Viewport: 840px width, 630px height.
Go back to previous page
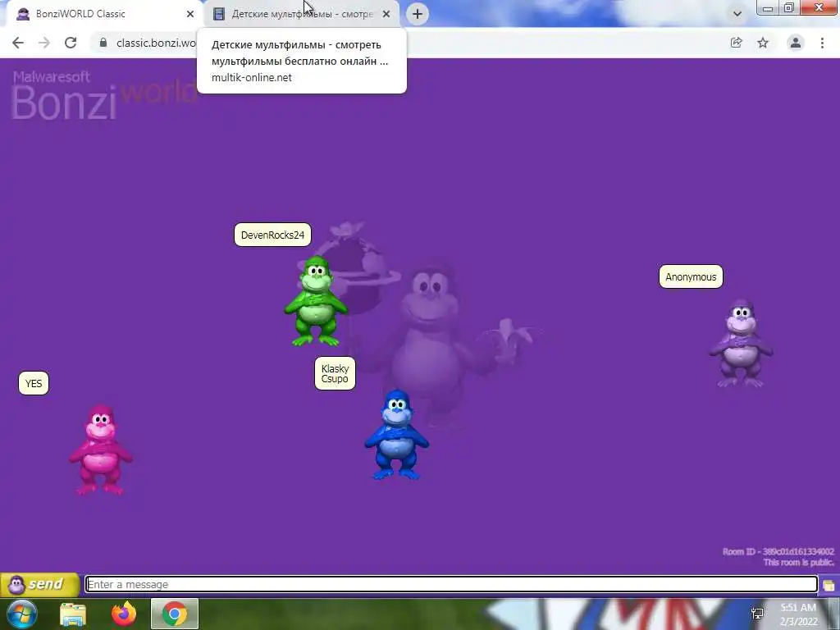(x=18, y=43)
